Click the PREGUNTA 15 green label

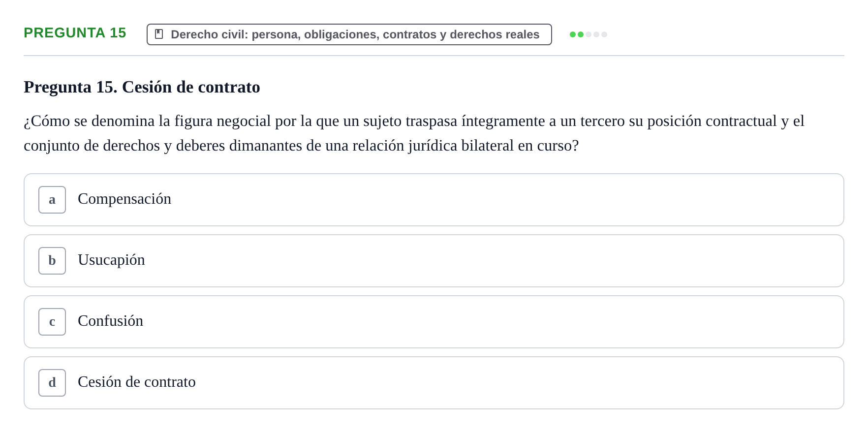(x=75, y=33)
